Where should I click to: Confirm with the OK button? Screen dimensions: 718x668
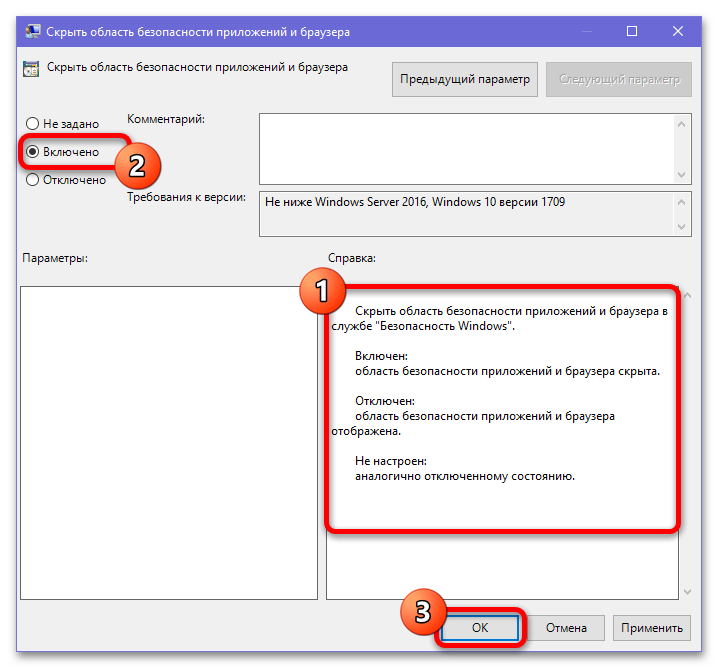click(x=480, y=628)
